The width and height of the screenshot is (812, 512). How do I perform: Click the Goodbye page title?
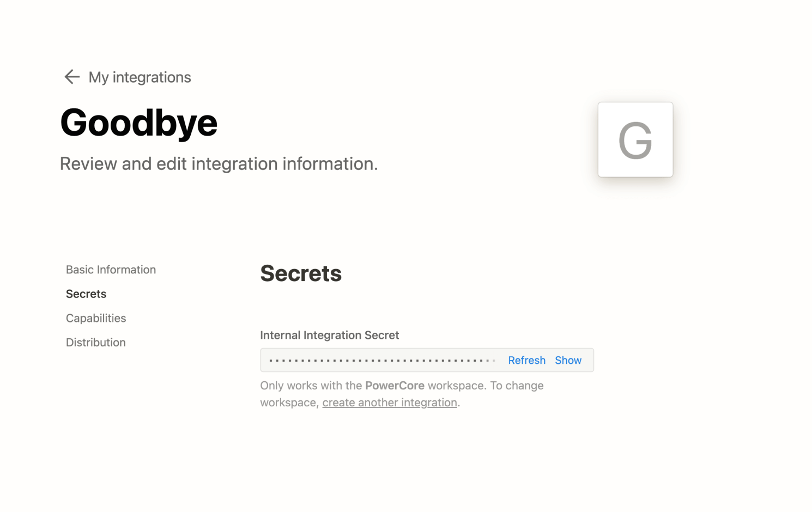point(138,123)
